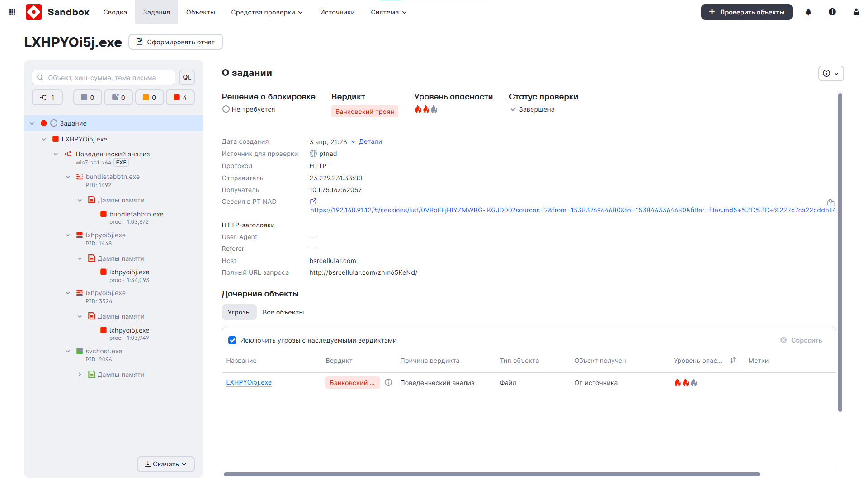The height and width of the screenshot is (488, 868).
Task: Open the Объекты navigation tab
Action: click(x=200, y=12)
